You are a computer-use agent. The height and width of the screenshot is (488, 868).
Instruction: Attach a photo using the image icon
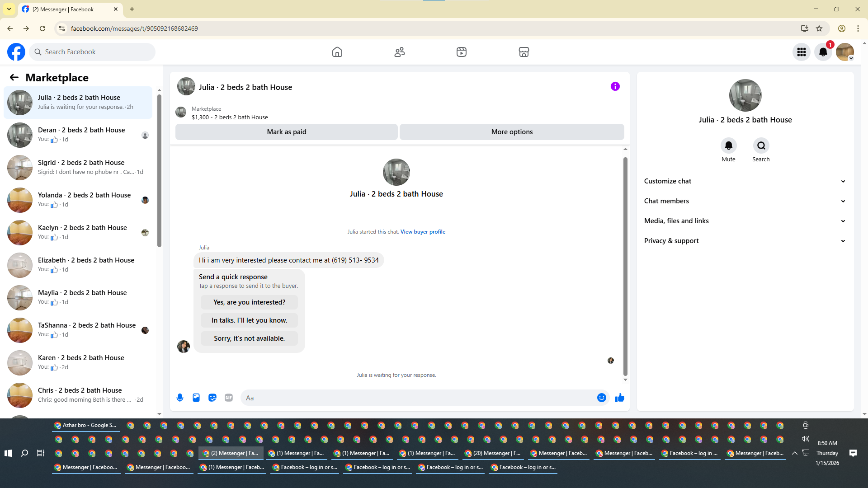[x=196, y=398]
